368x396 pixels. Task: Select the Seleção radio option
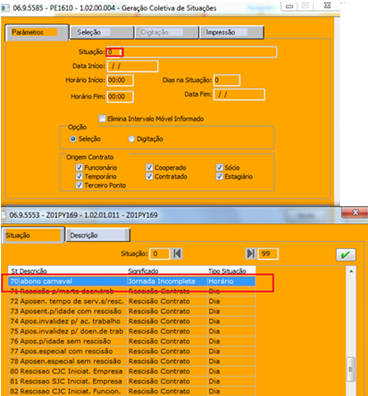73,139
